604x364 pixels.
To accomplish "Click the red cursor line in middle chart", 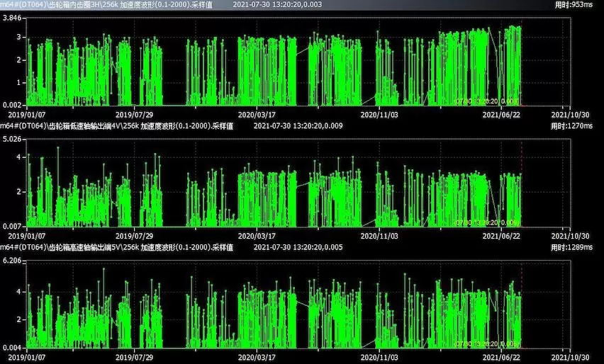I will (x=521, y=184).
